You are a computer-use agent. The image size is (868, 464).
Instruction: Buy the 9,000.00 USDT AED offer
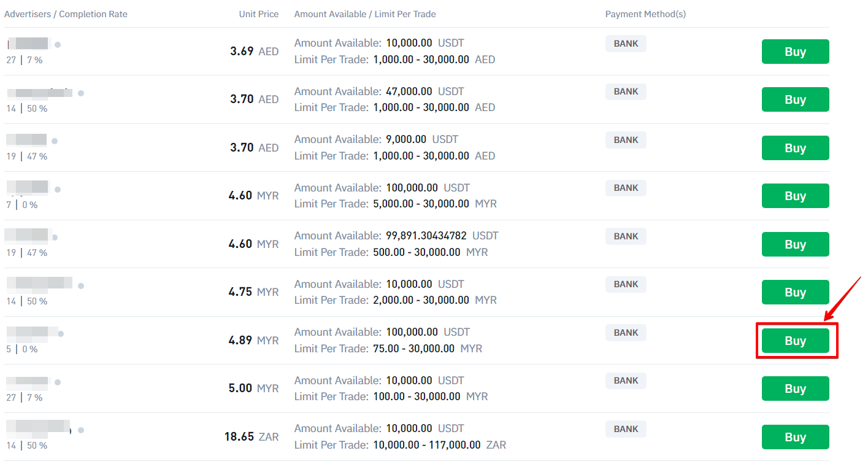tap(795, 148)
